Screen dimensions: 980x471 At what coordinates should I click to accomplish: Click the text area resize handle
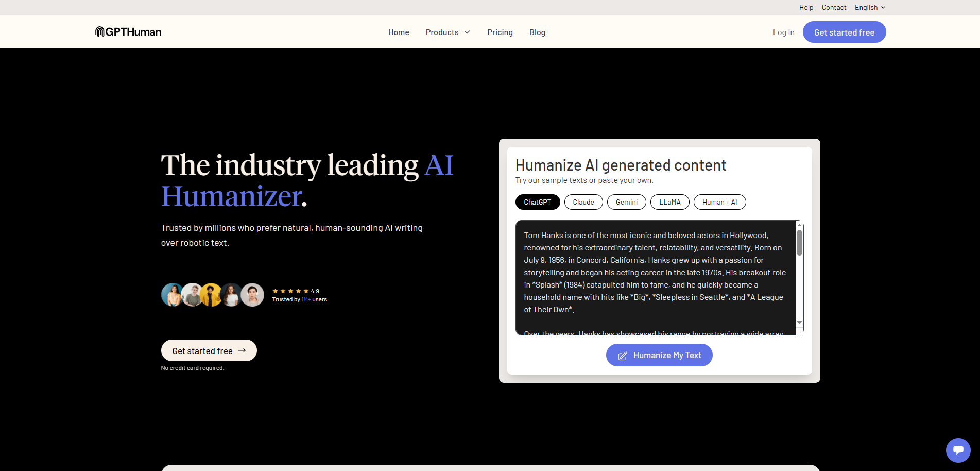(800, 332)
